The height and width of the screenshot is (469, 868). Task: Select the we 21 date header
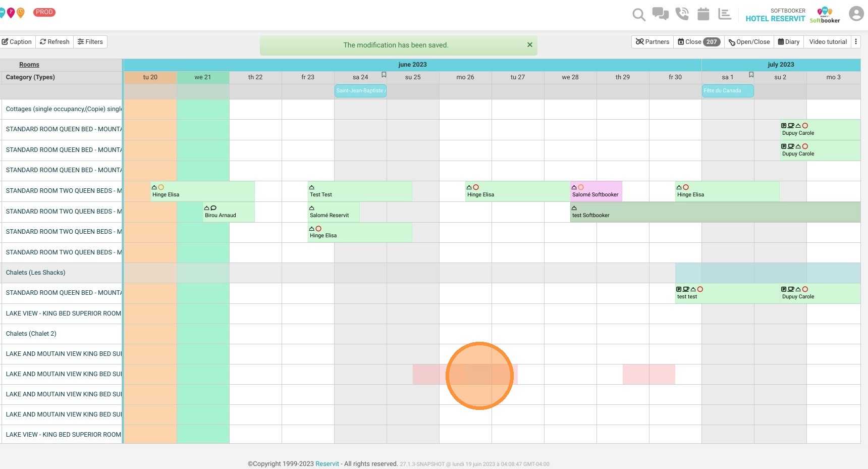point(203,77)
